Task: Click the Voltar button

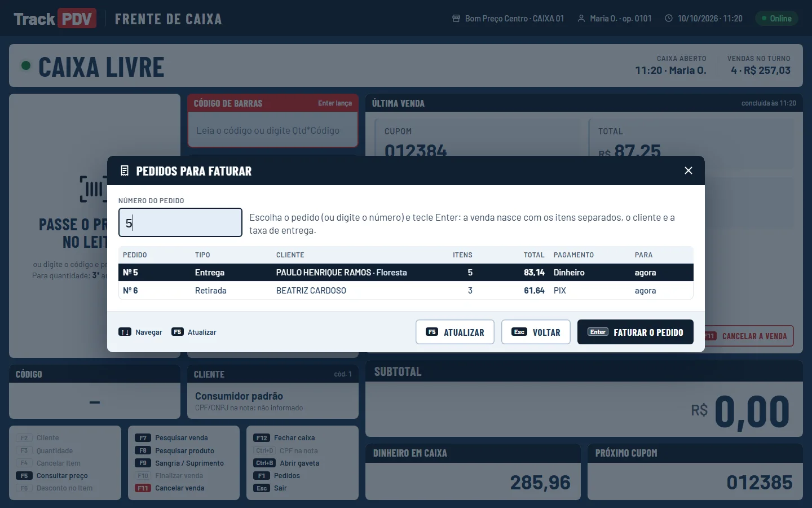Action: (536, 332)
